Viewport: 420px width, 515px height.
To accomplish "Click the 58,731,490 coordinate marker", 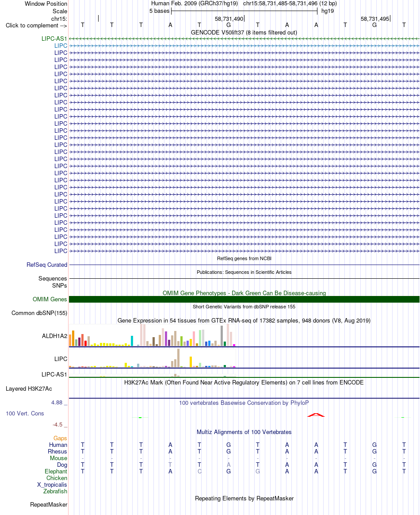I will (229, 19).
